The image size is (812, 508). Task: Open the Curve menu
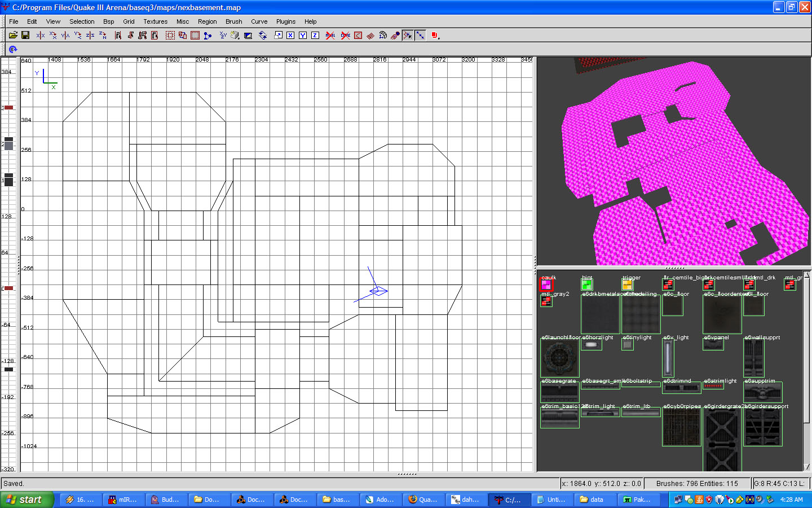click(259, 21)
